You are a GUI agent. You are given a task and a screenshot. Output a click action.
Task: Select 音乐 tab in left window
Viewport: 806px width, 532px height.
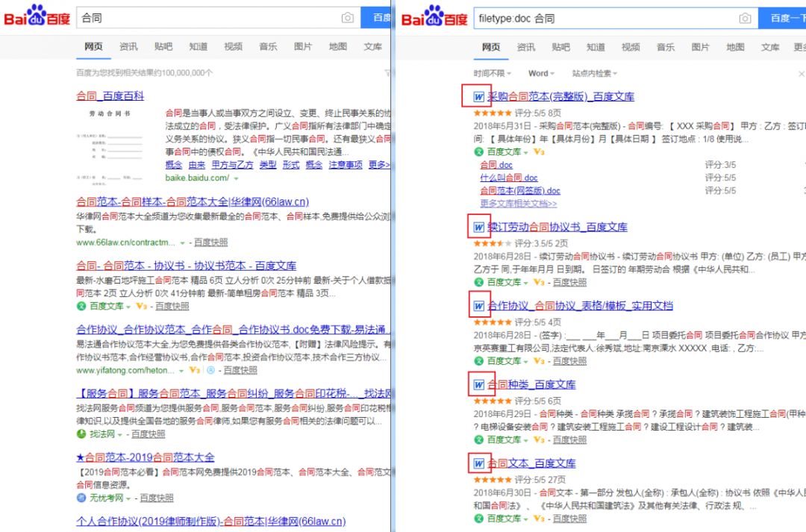tap(269, 47)
